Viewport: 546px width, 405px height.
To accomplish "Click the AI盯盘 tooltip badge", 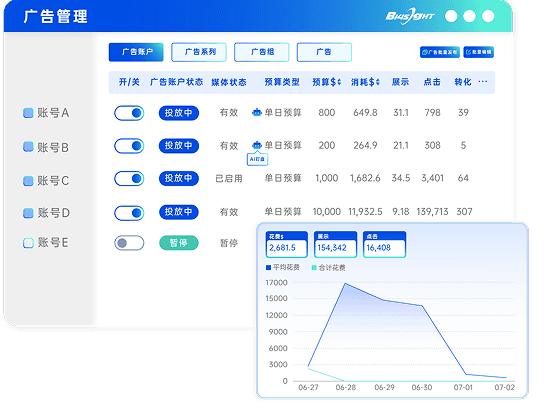I will tap(257, 159).
